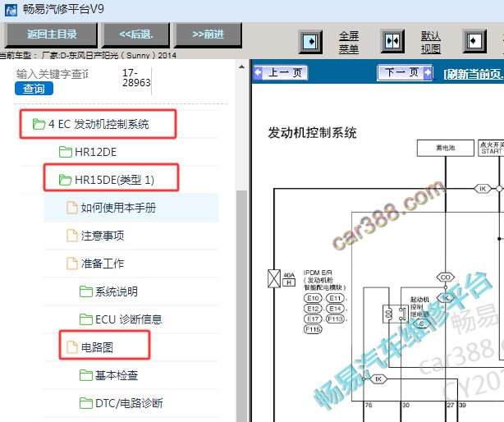The width and height of the screenshot is (504, 422).
Task: Click the page icon beside 准备工作
Action: coord(71,264)
